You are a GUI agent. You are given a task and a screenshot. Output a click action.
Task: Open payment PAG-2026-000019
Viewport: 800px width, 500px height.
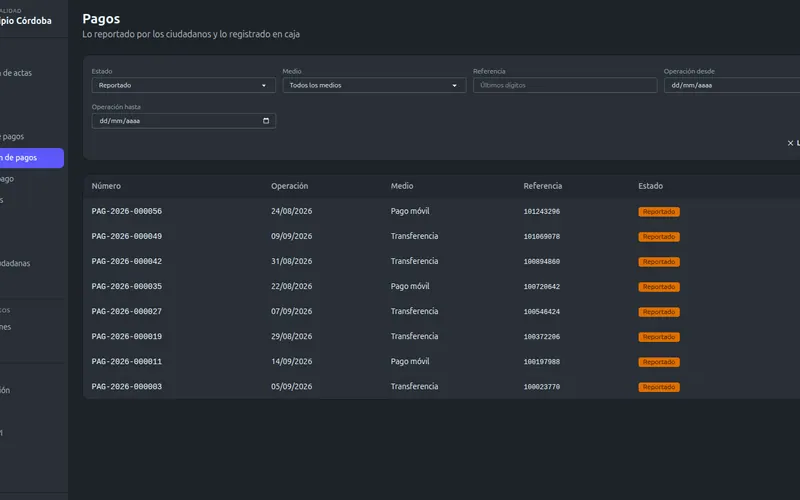127,336
